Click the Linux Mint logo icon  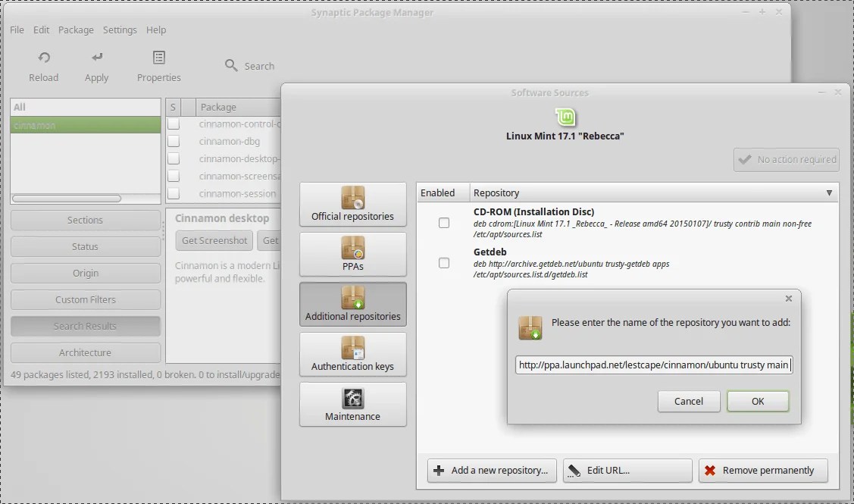(564, 117)
